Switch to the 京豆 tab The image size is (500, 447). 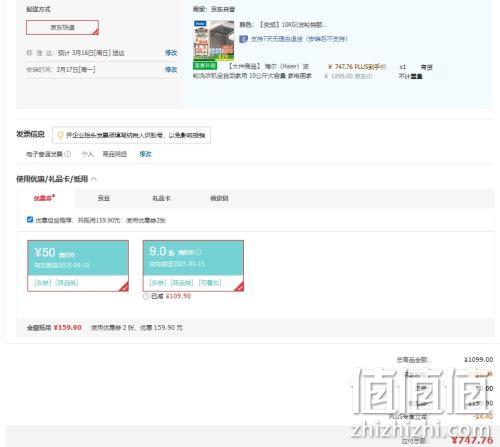(104, 198)
